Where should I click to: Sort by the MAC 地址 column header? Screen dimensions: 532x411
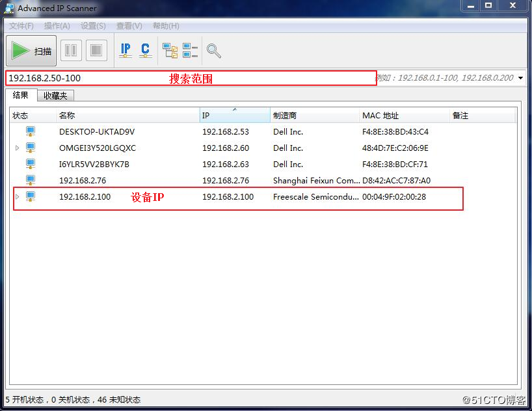[405, 115]
